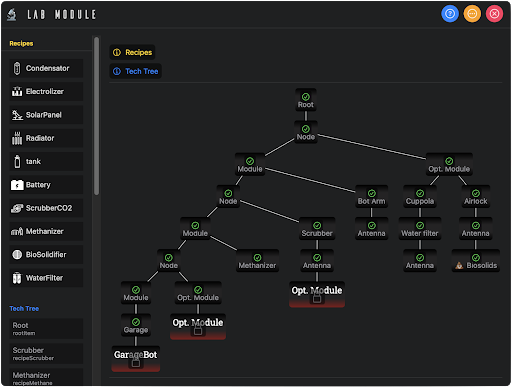Open Methanizer recipeMethane sidebar entry
Viewport: 512px width, 388px height.
pyautogui.click(x=46, y=378)
